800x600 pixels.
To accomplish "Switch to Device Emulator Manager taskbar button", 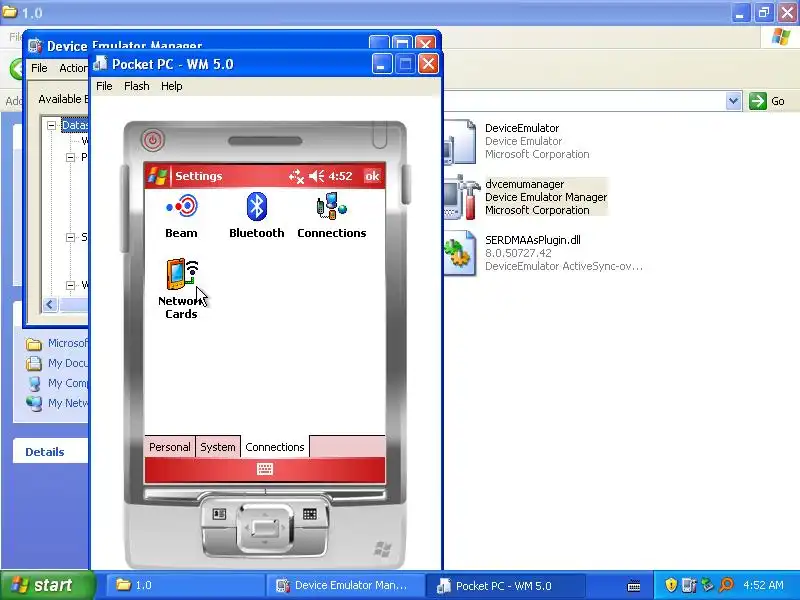I will point(345,585).
